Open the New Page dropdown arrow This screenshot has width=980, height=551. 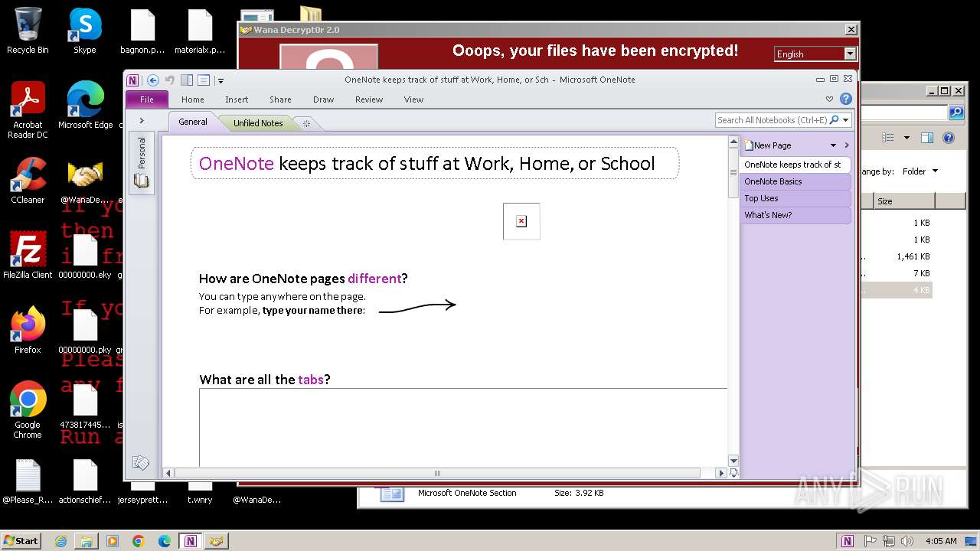tap(833, 145)
